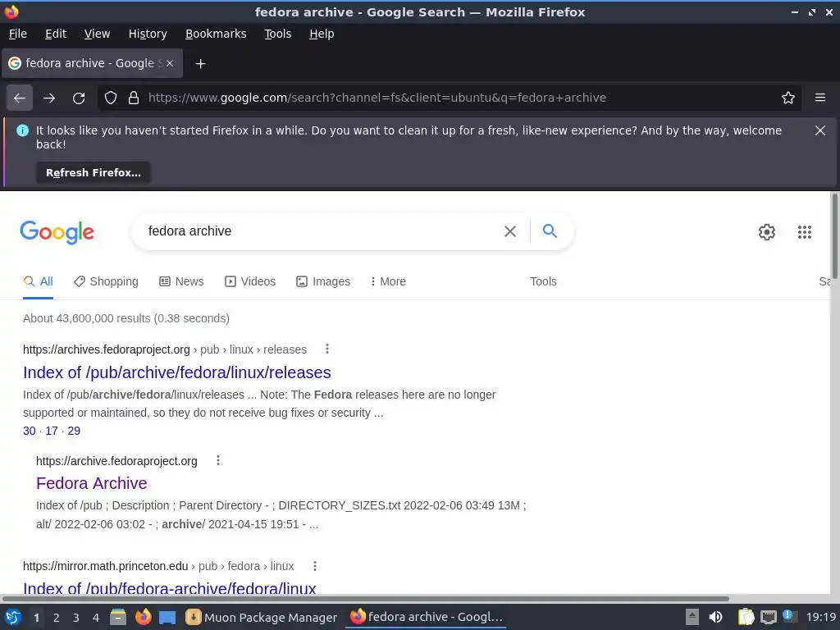Viewport: 840px width, 630px height.
Task: Open the Bookmarks menu
Action: (x=216, y=34)
